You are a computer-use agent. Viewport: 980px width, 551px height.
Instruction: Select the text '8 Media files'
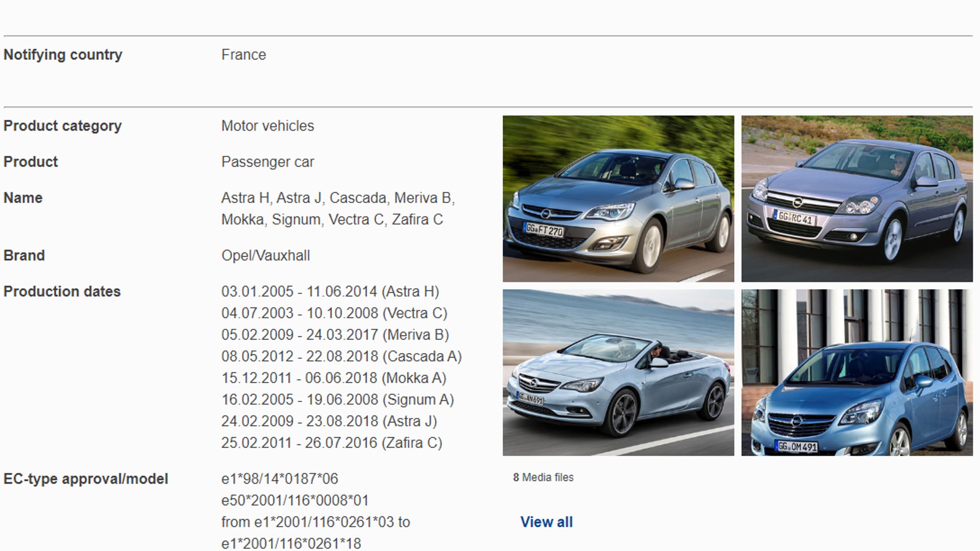543,477
